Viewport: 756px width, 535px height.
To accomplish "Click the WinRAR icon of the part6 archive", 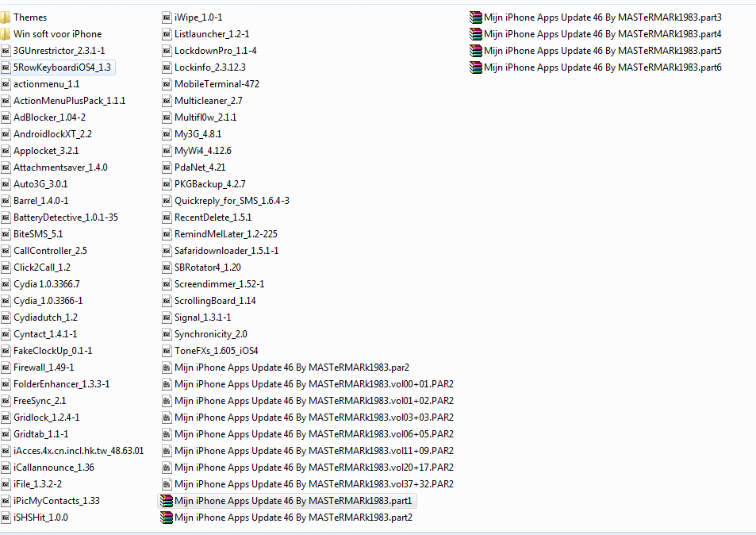I will click(476, 67).
